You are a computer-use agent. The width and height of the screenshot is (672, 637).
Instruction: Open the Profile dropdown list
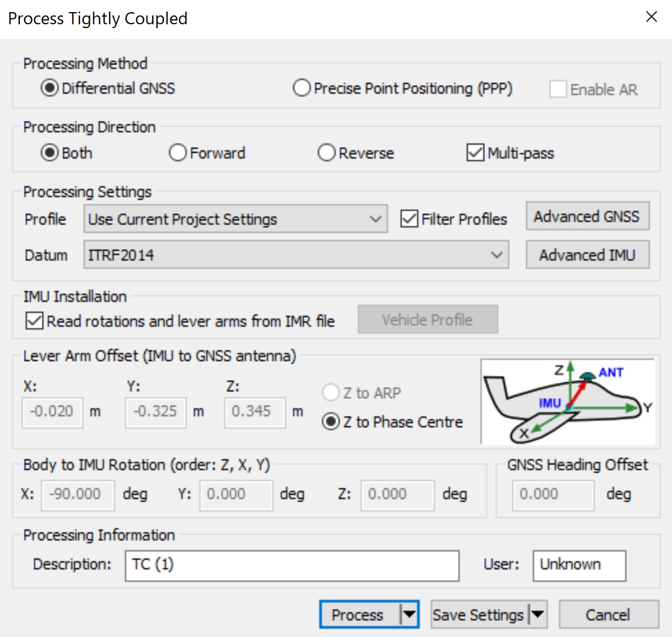[x=235, y=219]
